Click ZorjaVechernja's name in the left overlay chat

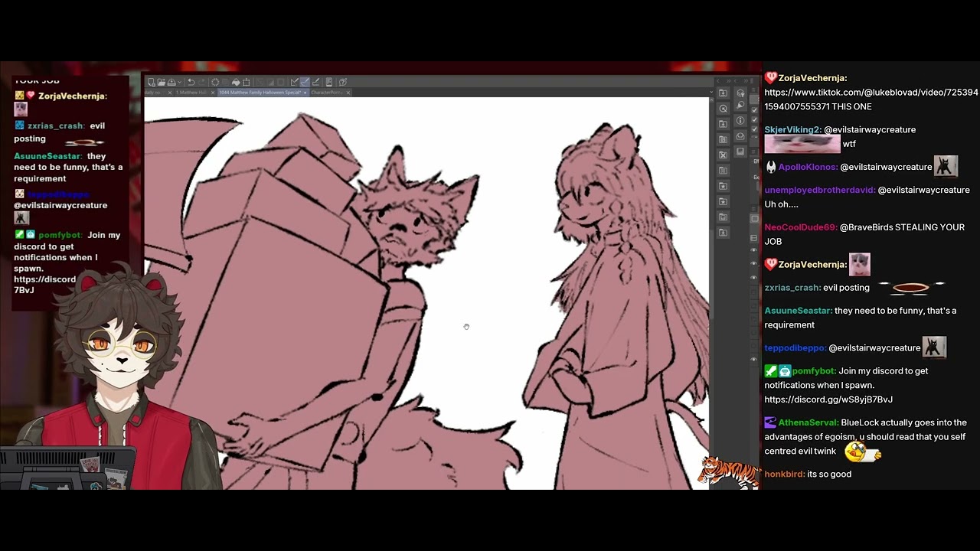point(73,96)
